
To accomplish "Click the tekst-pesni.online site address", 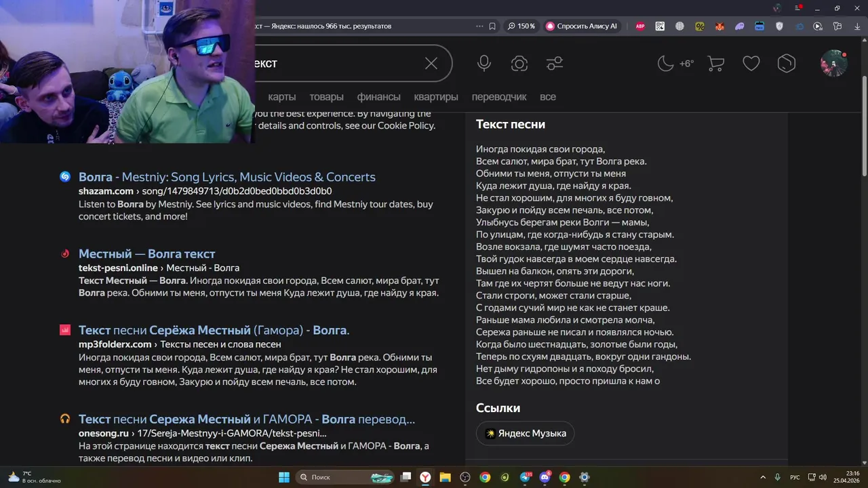I will [118, 268].
